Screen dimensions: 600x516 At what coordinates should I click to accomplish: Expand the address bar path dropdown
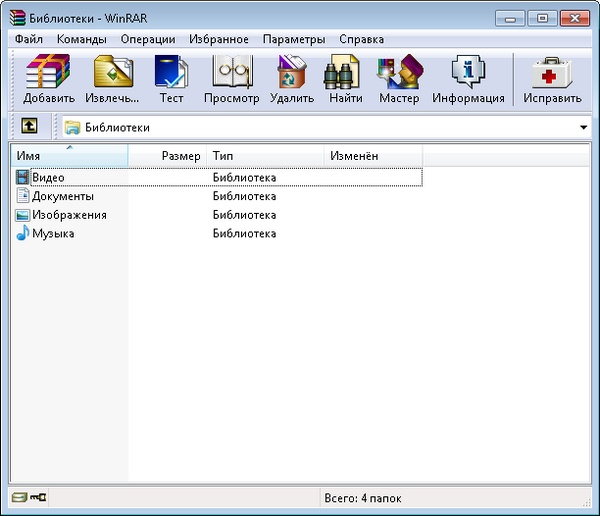click(583, 127)
